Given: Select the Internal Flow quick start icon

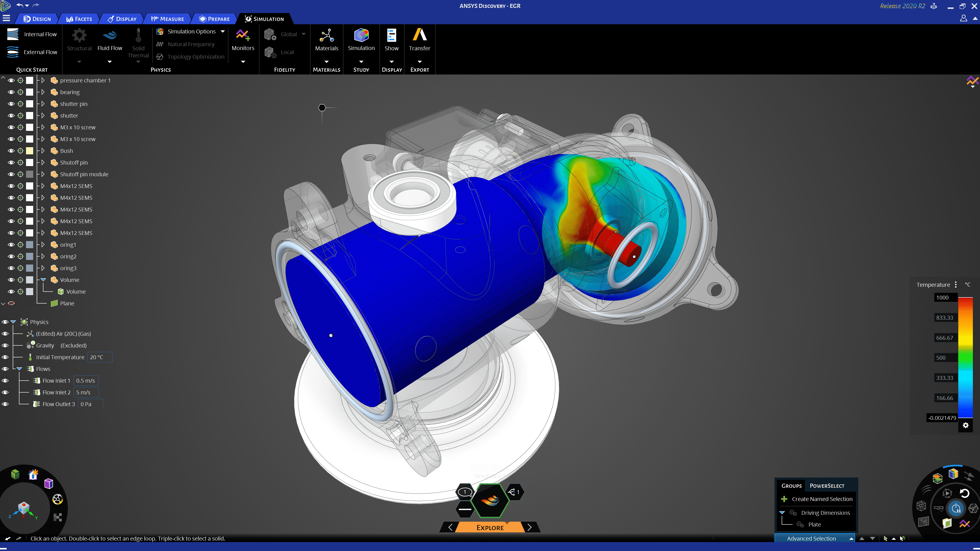Looking at the screenshot, I should pos(13,34).
